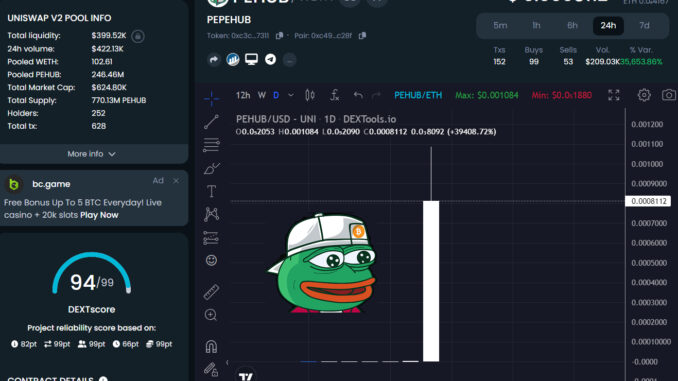Screen dimensions: 678x381
Task: Expand the More info section
Action: 92,154
